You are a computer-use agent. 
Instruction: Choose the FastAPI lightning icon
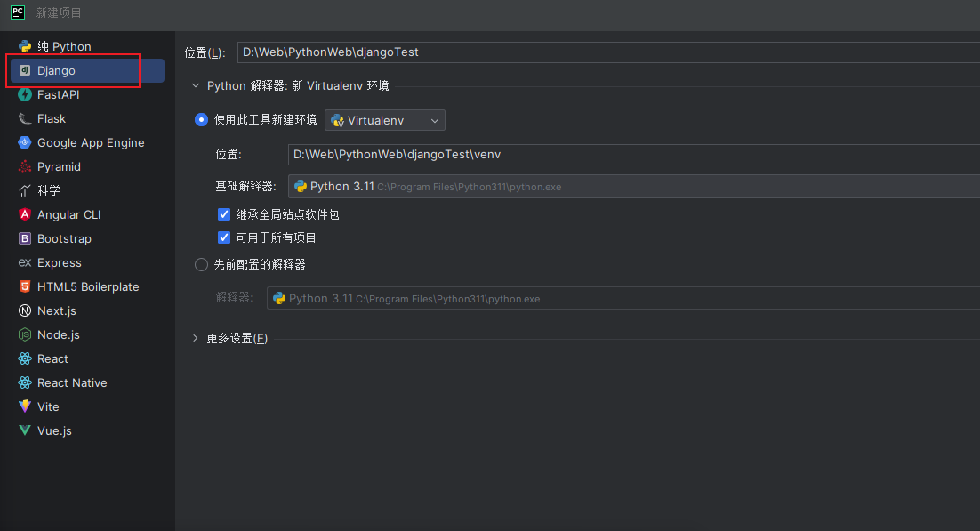(25, 94)
